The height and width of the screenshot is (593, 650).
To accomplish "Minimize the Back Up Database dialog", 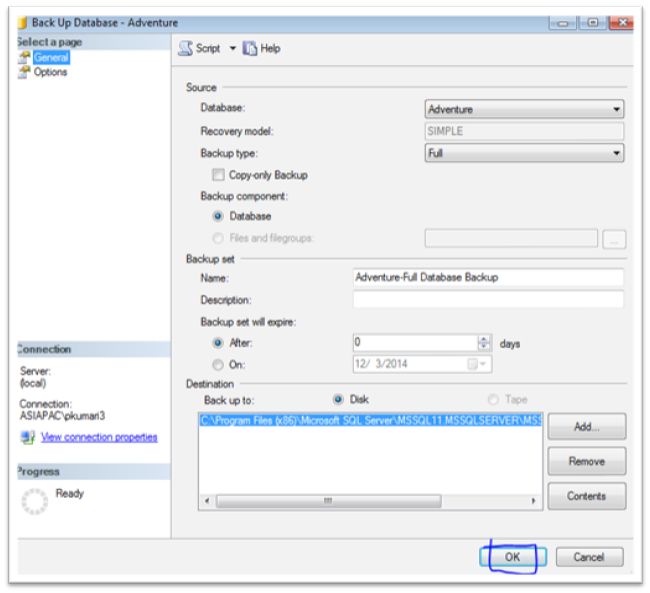I will coord(563,23).
